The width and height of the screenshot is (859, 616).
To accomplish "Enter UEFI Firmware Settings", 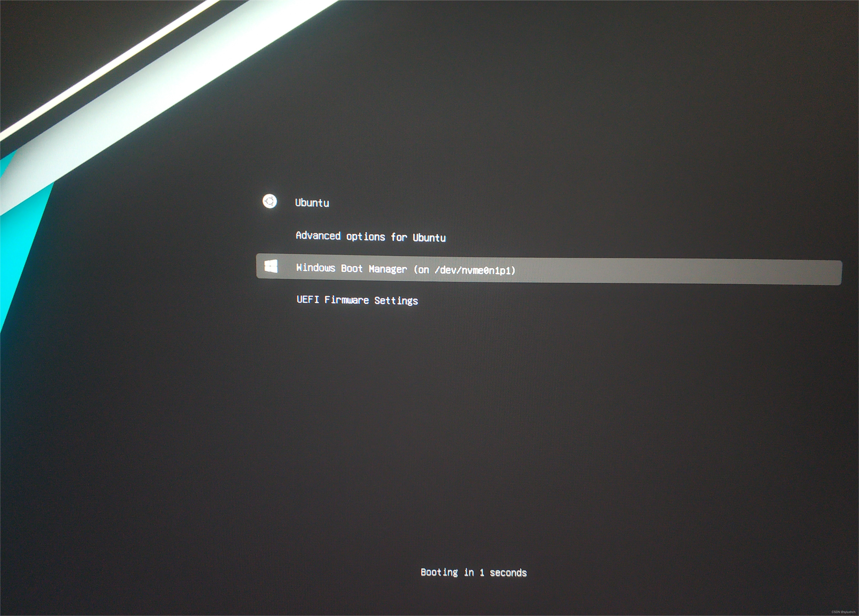I will pos(357,300).
